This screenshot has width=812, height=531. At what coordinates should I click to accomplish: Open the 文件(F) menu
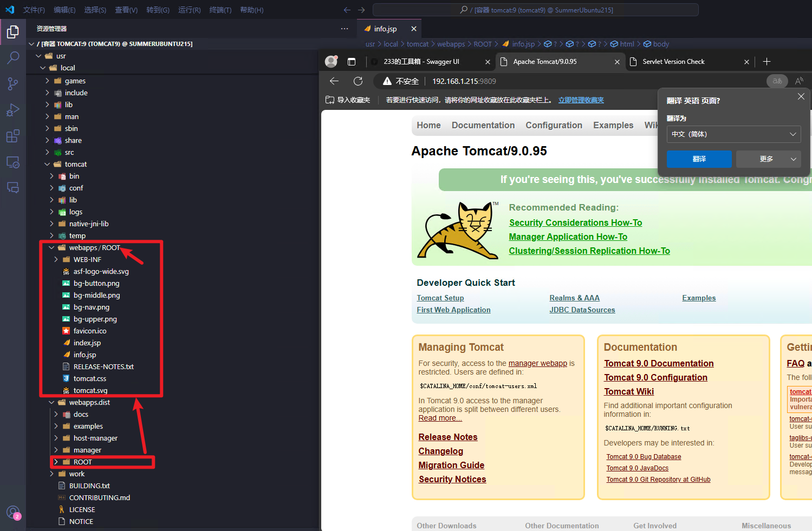click(34, 10)
